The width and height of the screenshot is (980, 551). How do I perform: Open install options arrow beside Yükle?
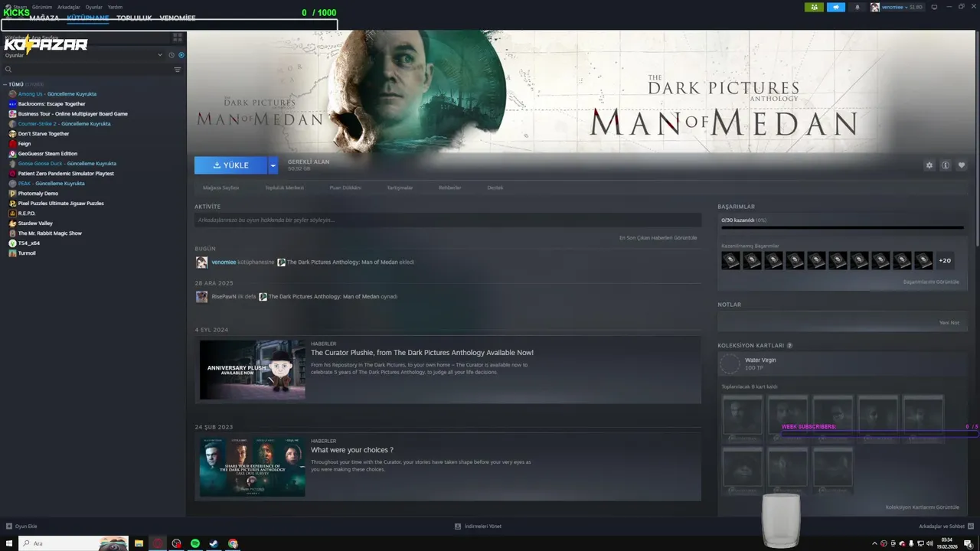pos(273,165)
